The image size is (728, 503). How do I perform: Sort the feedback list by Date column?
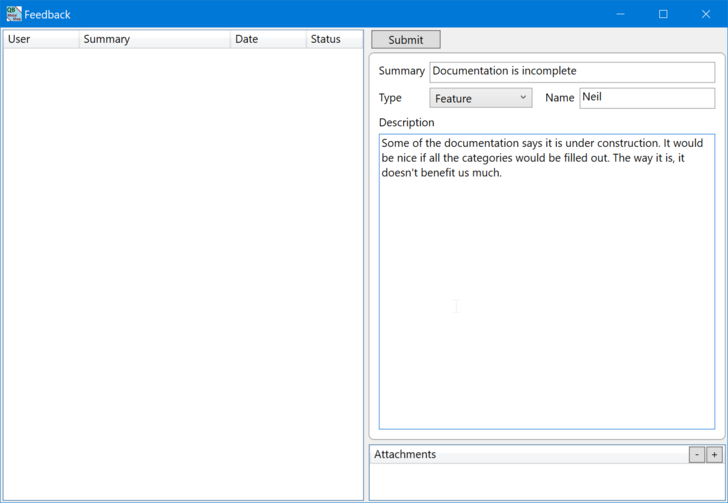(267, 39)
